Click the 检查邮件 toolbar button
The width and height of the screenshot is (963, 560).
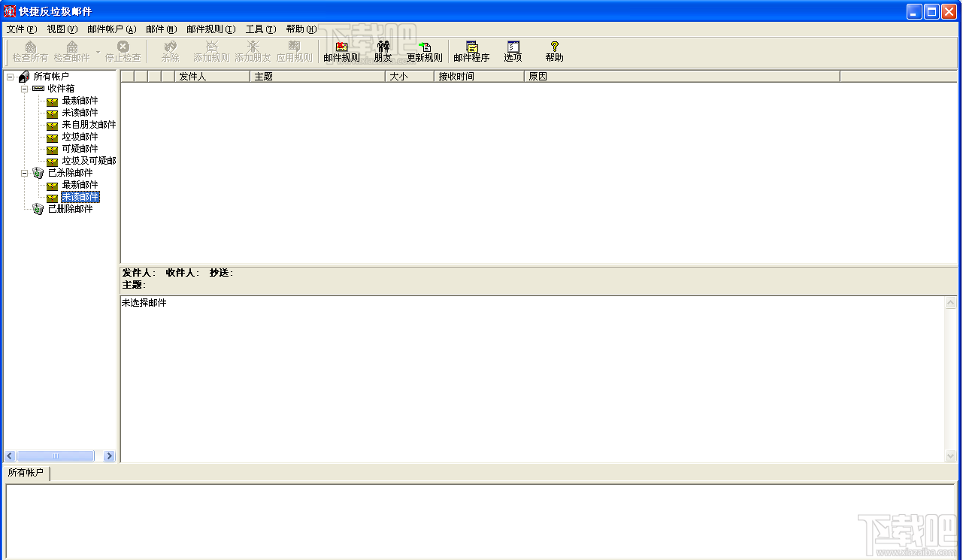pyautogui.click(x=71, y=52)
